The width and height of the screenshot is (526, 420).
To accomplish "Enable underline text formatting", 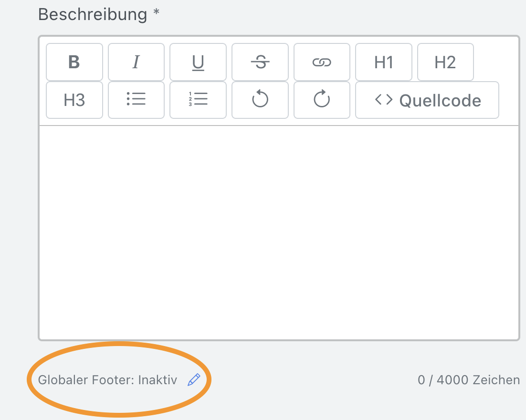I will pyautogui.click(x=198, y=62).
